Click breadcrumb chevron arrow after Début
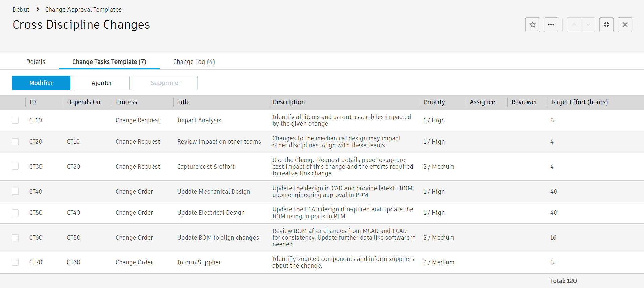The width and height of the screenshot is (644, 289). (38, 9)
